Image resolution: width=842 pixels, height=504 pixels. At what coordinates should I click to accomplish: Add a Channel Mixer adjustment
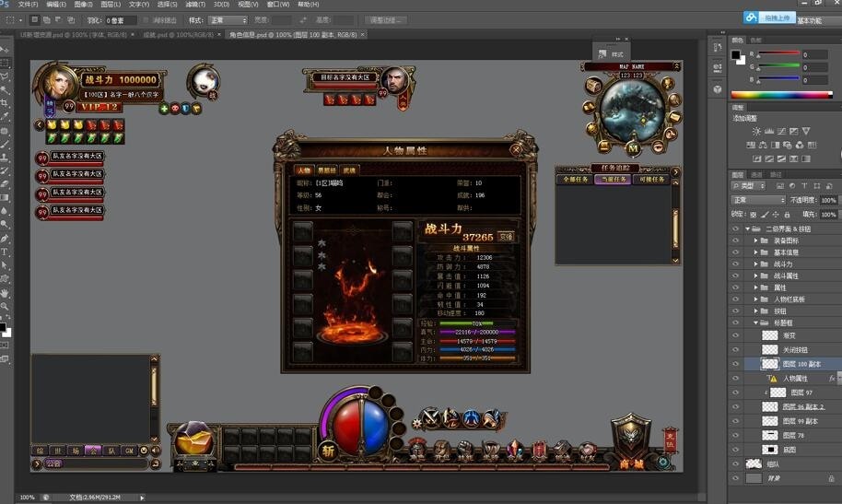(800, 145)
